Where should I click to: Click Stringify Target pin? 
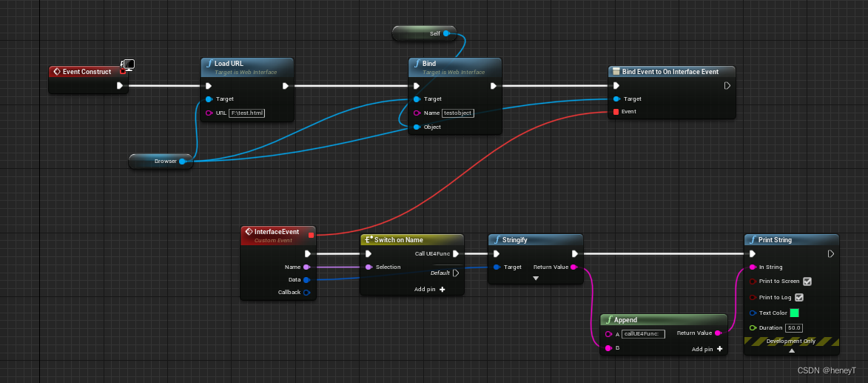(497, 267)
